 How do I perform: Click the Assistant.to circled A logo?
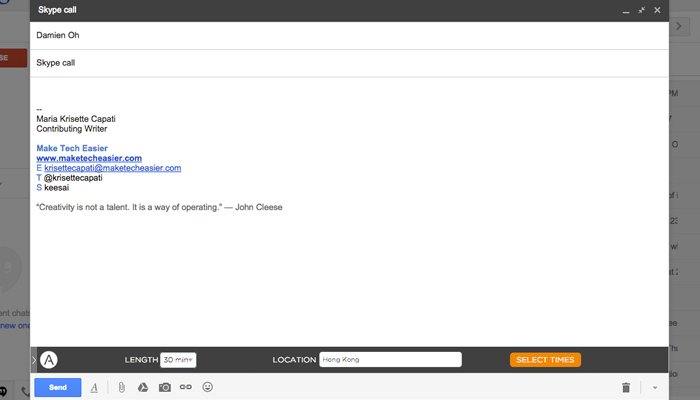[x=49, y=359]
